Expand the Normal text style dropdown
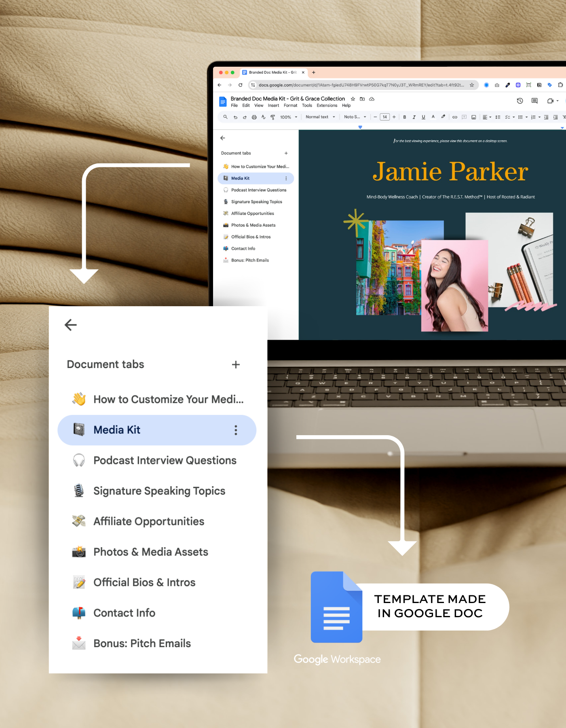Image resolution: width=566 pixels, height=728 pixels. coord(320,117)
